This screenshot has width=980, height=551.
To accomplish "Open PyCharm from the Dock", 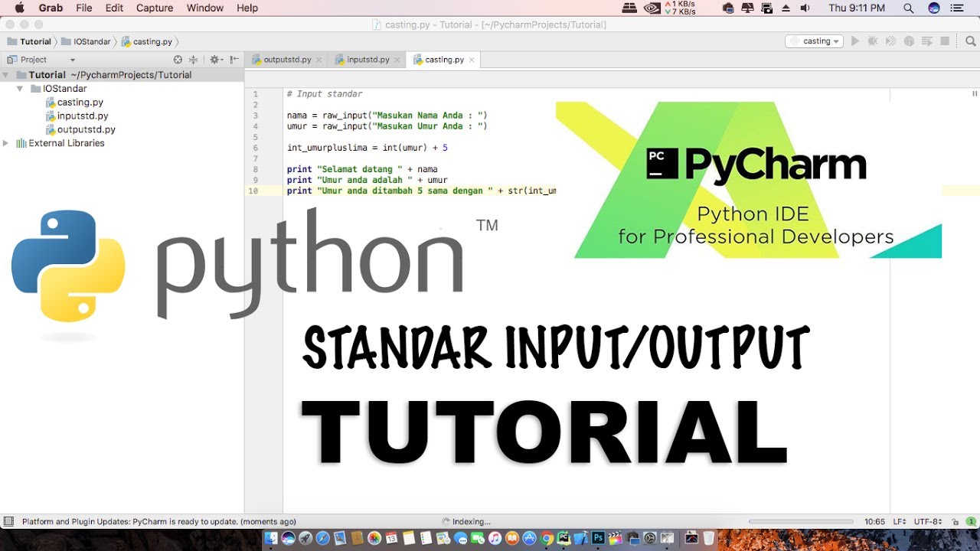I will click(563, 538).
